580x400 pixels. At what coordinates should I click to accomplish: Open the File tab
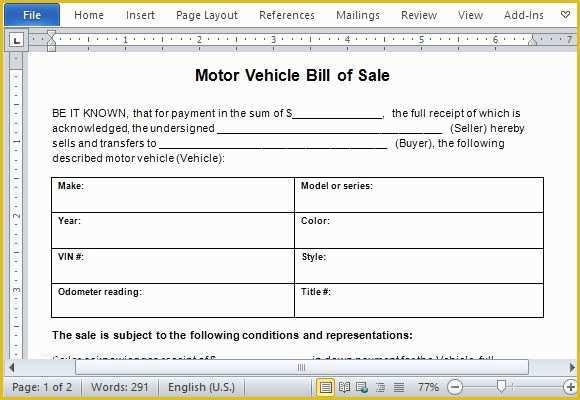click(32, 15)
